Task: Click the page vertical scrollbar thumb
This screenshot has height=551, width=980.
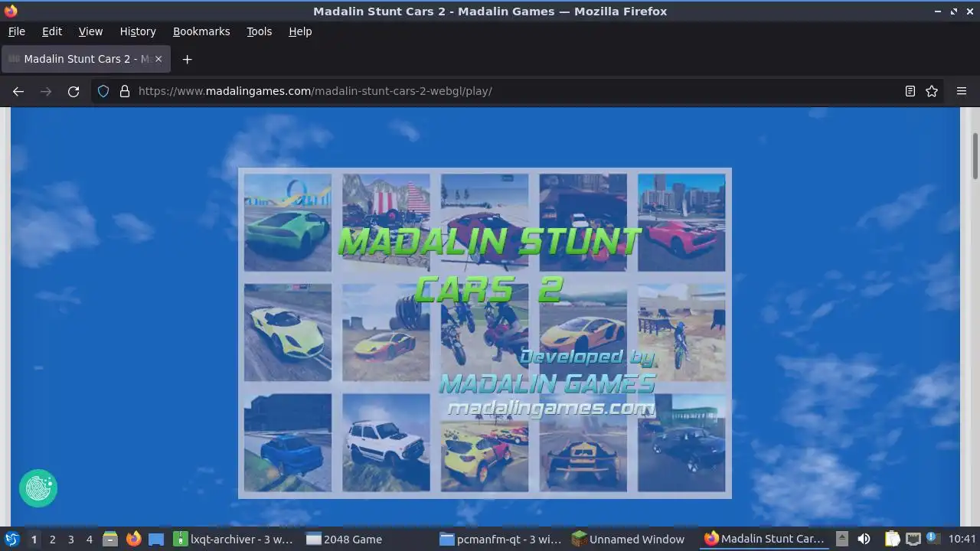Action: click(x=975, y=156)
